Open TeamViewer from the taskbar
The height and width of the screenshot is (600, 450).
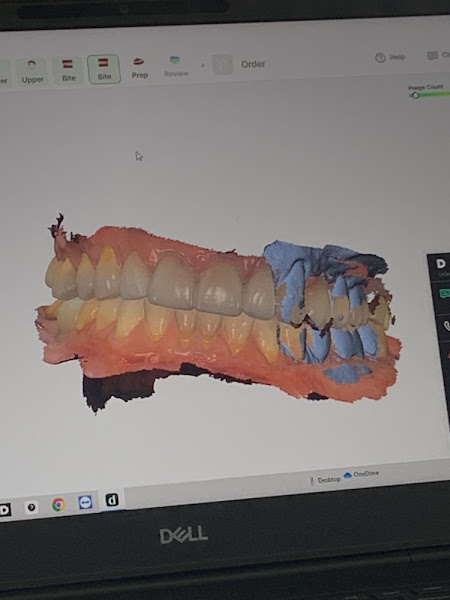pyautogui.click(x=85, y=502)
